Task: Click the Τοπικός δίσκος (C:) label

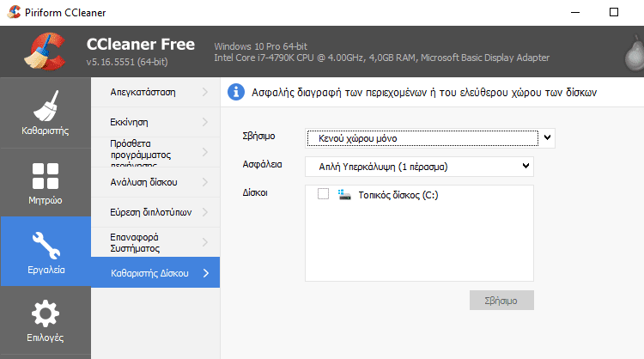Action: [398, 195]
